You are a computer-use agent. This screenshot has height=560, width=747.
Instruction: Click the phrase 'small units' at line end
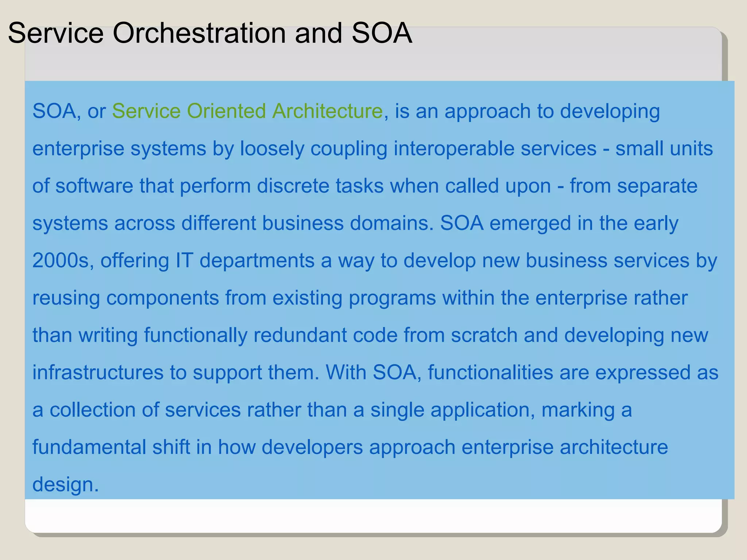[x=664, y=148]
